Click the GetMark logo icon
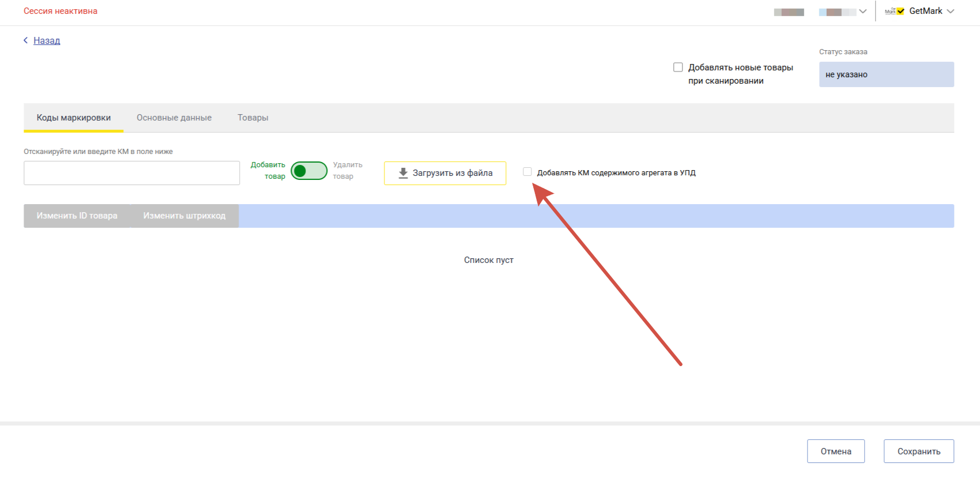Image resolution: width=980 pixels, height=482 pixels. click(x=895, y=11)
